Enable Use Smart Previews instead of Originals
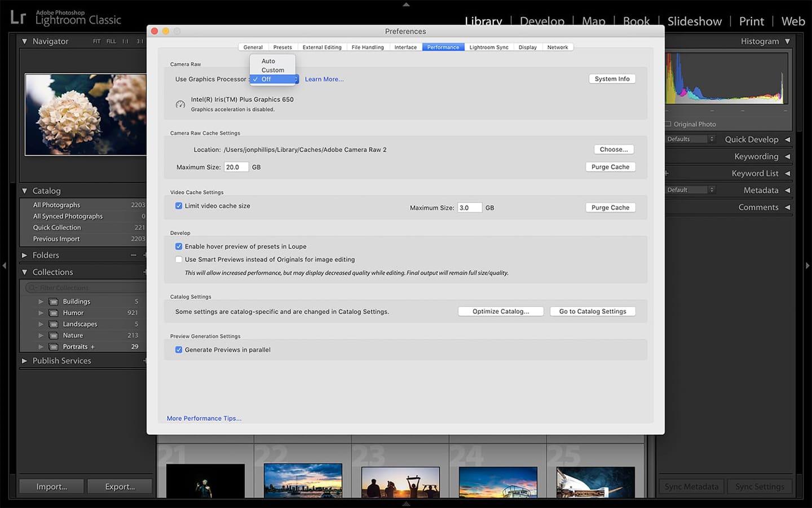Image resolution: width=812 pixels, height=508 pixels. point(179,260)
